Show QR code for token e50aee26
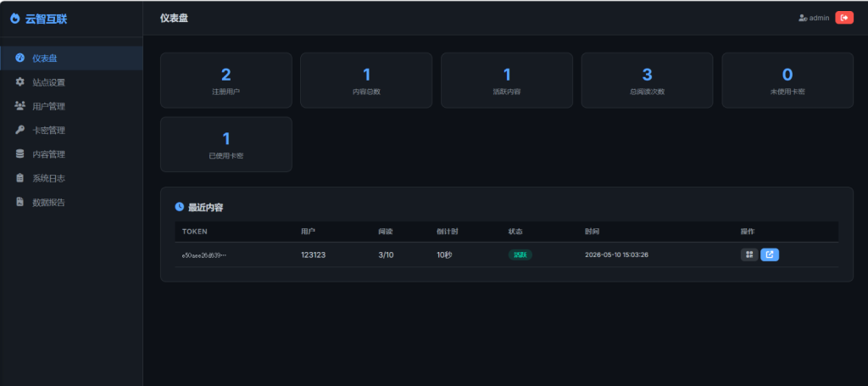This screenshot has height=386, width=868. [749, 255]
